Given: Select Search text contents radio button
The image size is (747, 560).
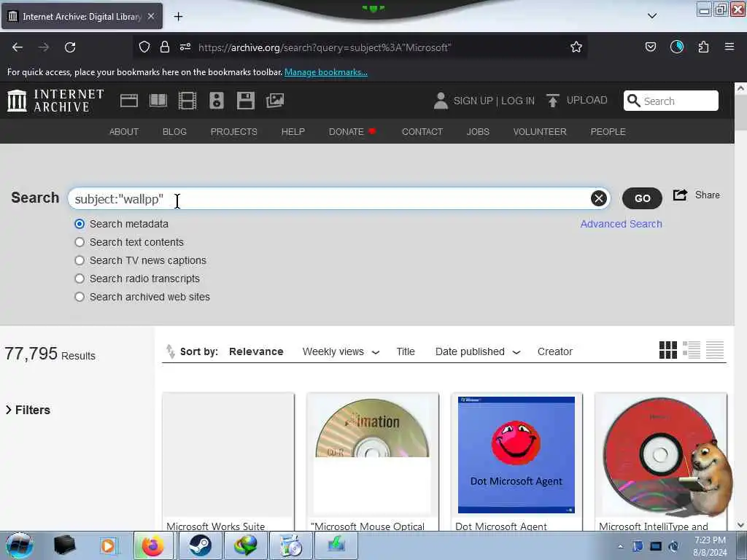Looking at the screenshot, I should point(80,242).
